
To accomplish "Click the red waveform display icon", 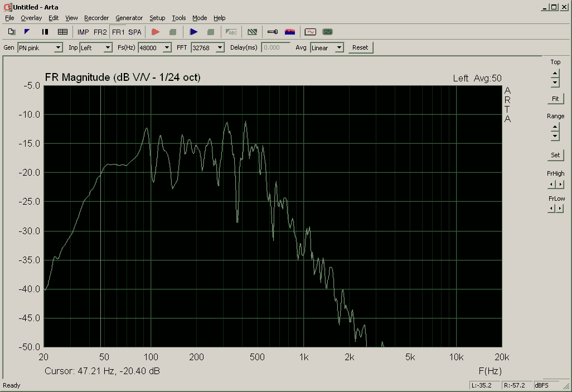I will [310, 32].
